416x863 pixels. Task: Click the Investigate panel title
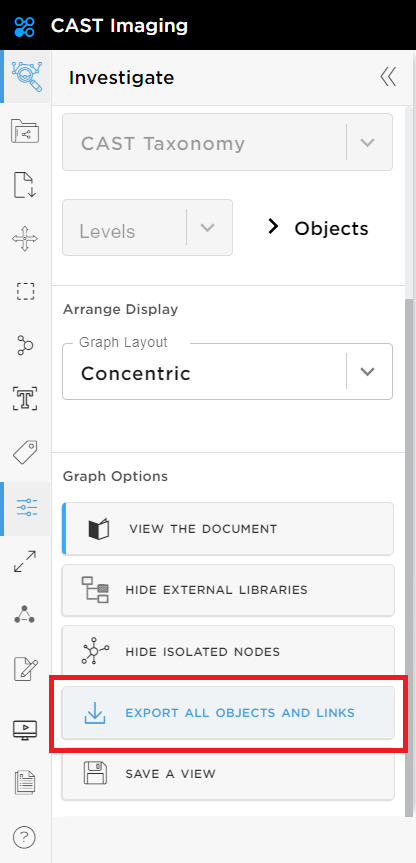click(122, 78)
